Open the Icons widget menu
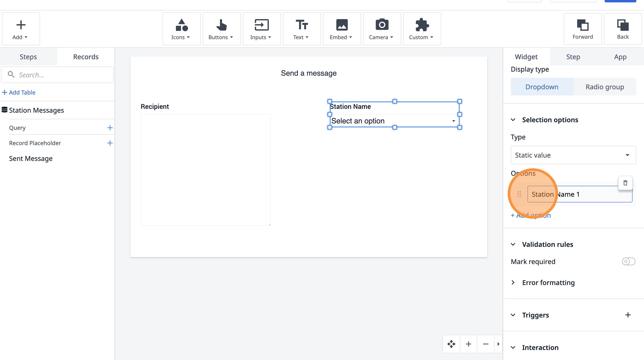This screenshot has height=360, width=644. pos(181,29)
